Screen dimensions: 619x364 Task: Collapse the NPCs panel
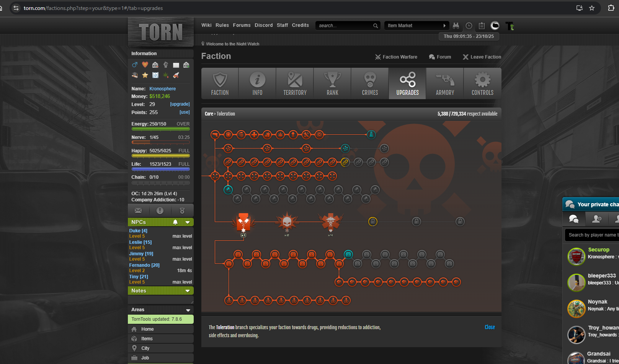pyautogui.click(x=188, y=222)
